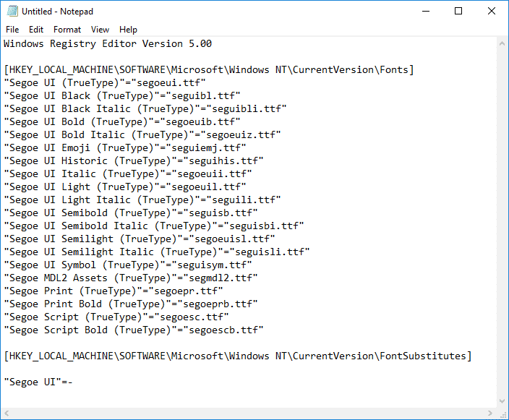Screen dimensions: 509x420
Task: Close the Untitled Notepad window
Action: click(492, 12)
